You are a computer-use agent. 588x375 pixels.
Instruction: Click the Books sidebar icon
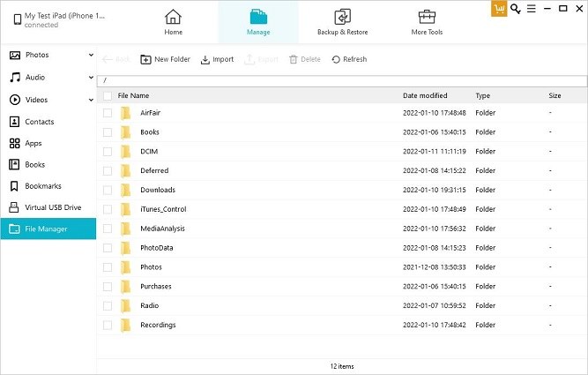click(x=14, y=164)
